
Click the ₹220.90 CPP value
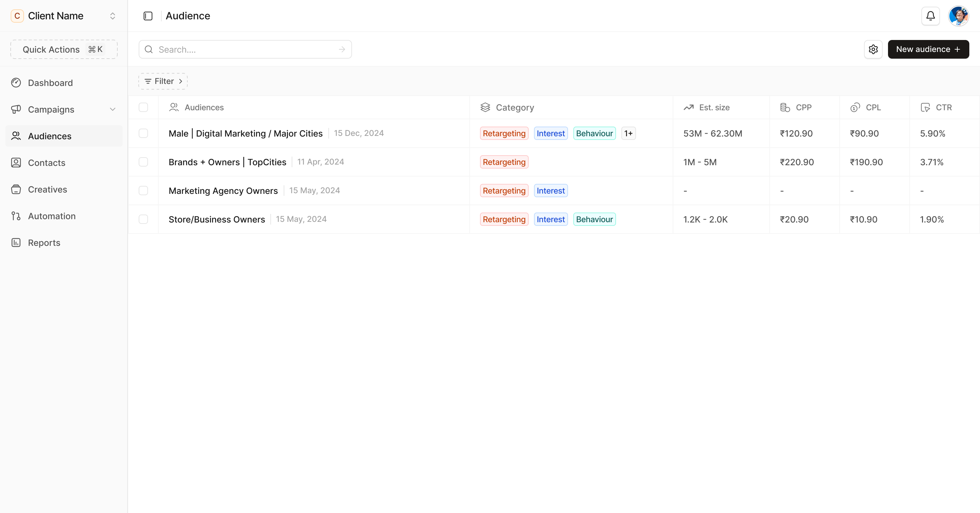(797, 162)
